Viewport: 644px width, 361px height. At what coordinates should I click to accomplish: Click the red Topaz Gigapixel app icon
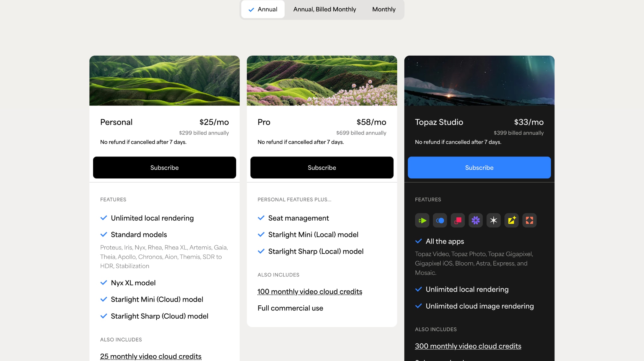pos(458,220)
